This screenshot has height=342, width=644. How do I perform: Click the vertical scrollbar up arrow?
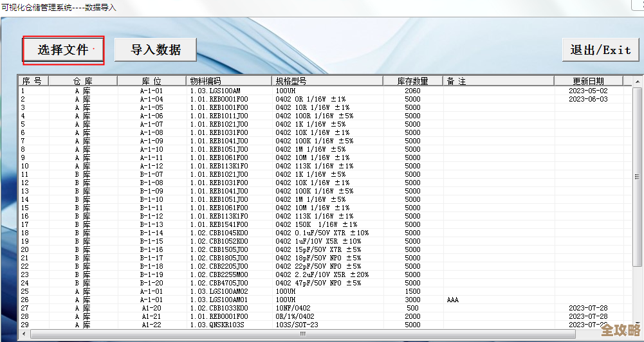637,80
